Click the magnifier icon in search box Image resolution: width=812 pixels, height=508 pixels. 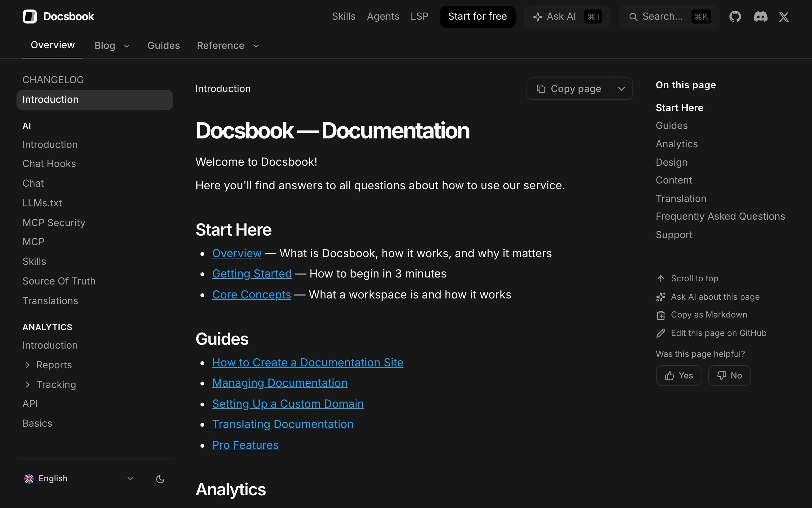pos(633,17)
